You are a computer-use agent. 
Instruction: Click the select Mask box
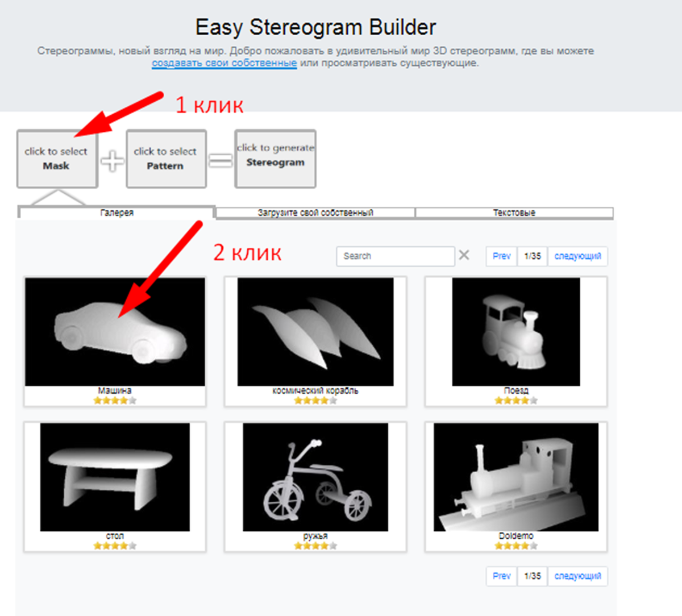(x=57, y=159)
